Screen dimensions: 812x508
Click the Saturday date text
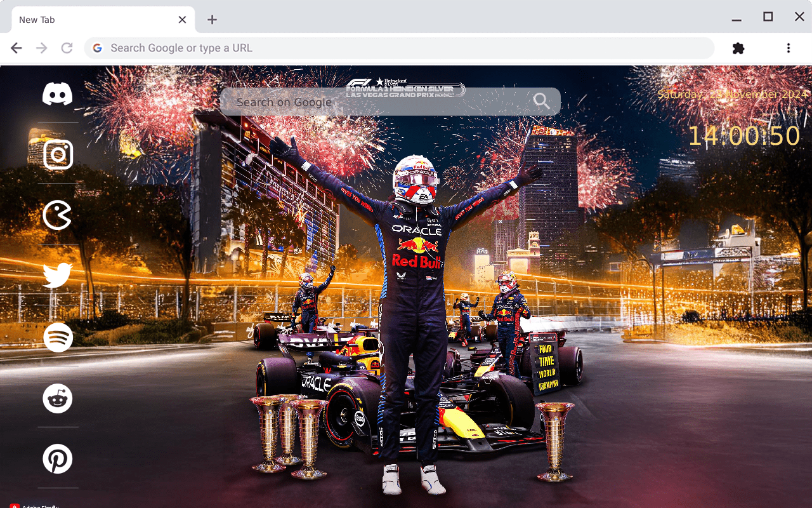(x=733, y=95)
